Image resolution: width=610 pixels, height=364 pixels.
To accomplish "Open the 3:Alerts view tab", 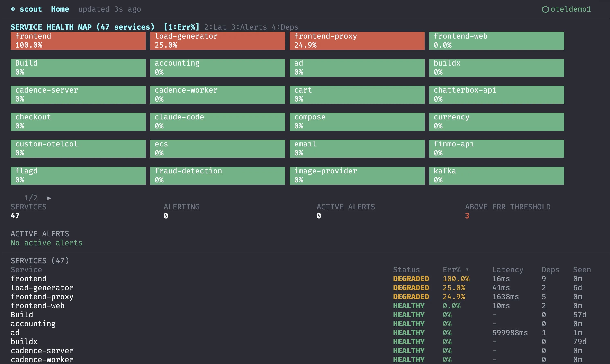I will click(249, 27).
